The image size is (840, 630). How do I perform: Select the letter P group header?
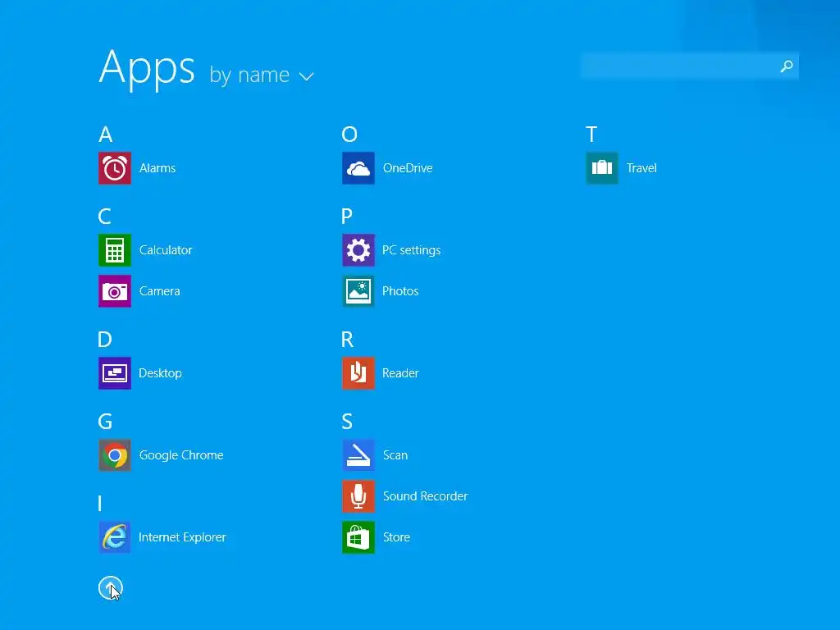point(347,217)
